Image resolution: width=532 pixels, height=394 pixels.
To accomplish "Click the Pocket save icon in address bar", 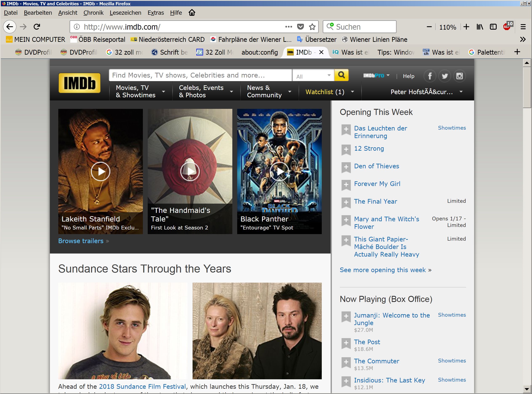I will tap(300, 27).
